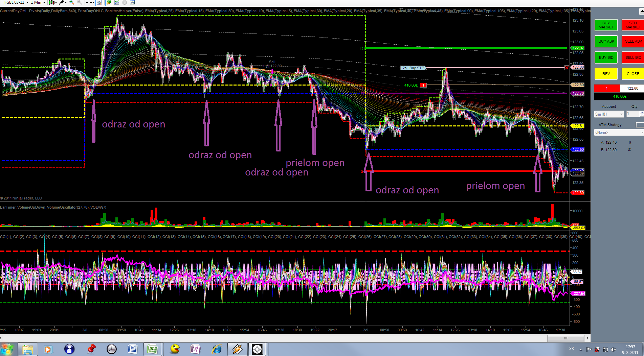Screen dimensions: 644x356
Task: Switch to Winamp in taskbar
Action: tap(237, 349)
